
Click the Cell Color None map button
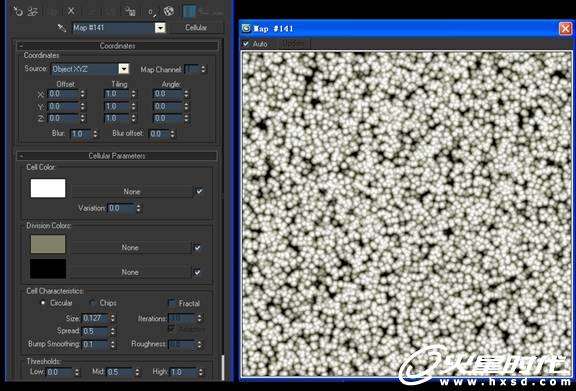click(x=132, y=191)
